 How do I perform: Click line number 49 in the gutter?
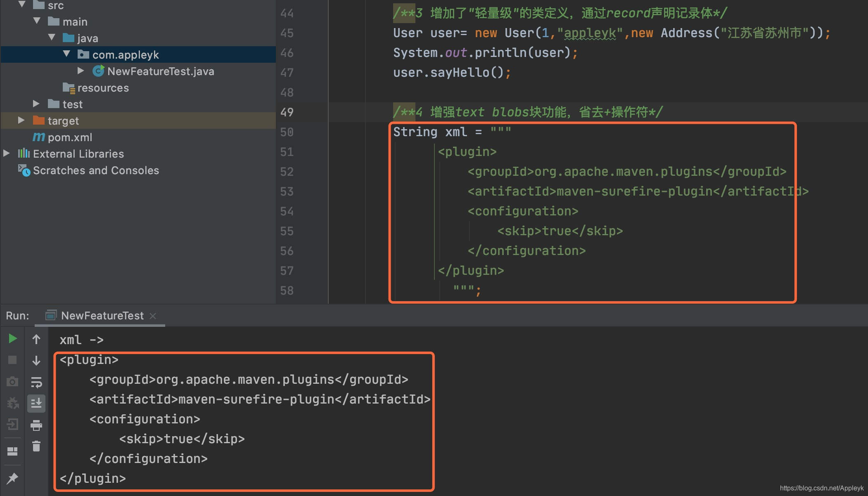tap(287, 112)
